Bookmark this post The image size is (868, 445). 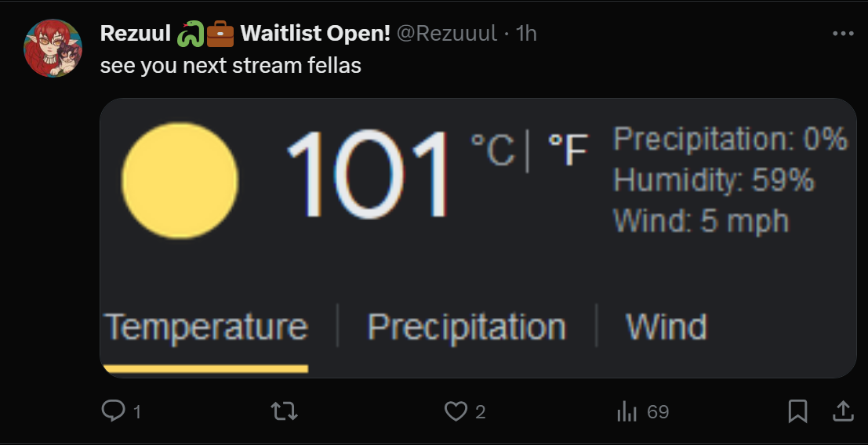pyautogui.click(x=797, y=411)
